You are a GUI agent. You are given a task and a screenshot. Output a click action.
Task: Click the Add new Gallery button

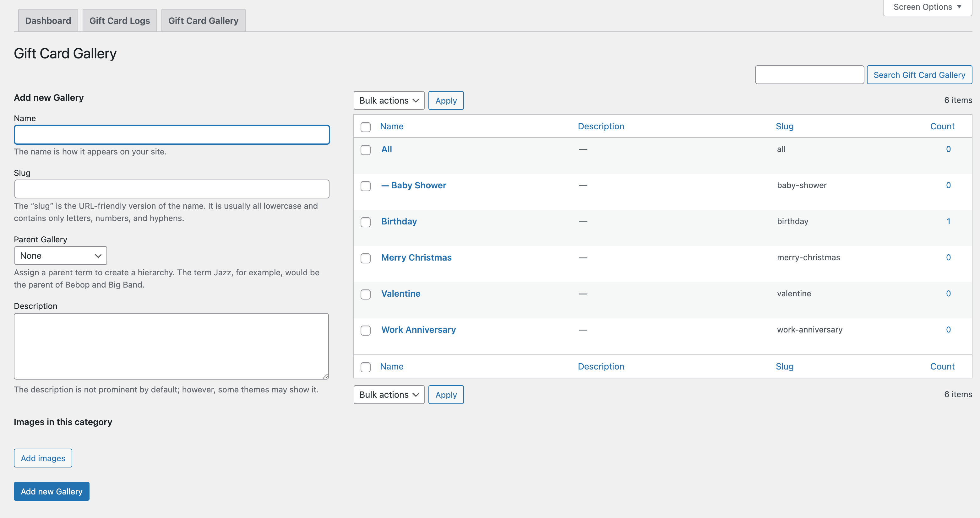pos(51,491)
